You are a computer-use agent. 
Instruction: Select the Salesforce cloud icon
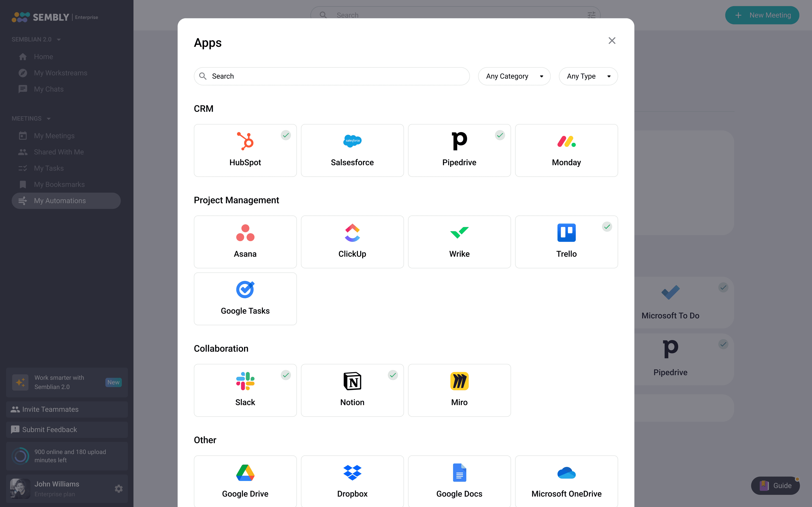pos(352,141)
